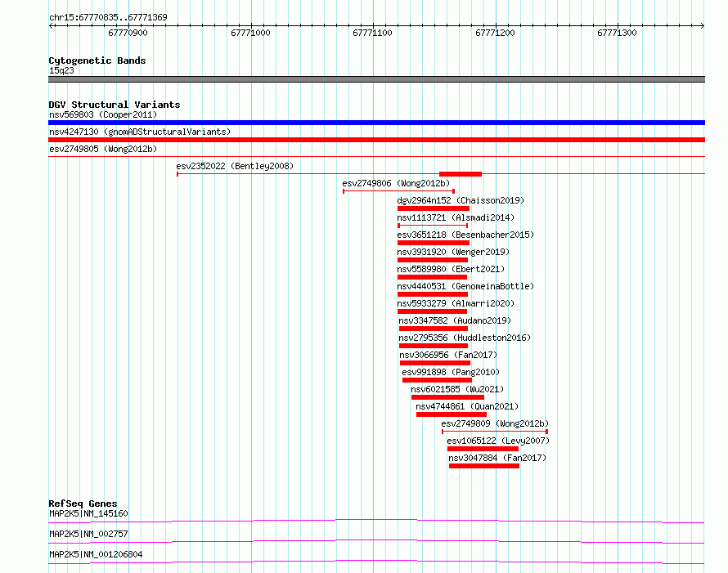Screen dimensions: 728x573
Task: Click the DGV Structural Variants track title
Action: coord(115,105)
